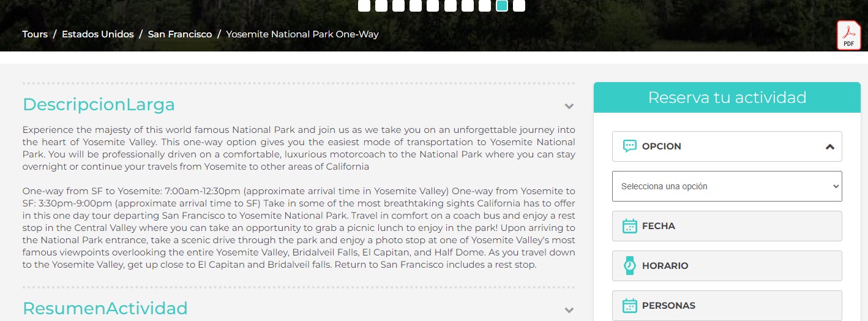The image size is (868, 321).
Task: Open the HORARIO time section
Action: pyautogui.click(x=727, y=266)
